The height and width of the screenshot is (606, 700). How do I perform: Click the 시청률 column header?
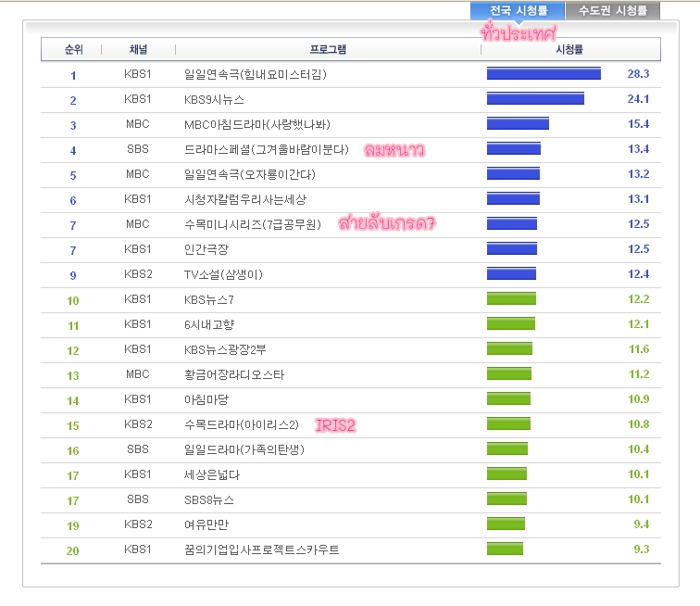click(x=569, y=49)
